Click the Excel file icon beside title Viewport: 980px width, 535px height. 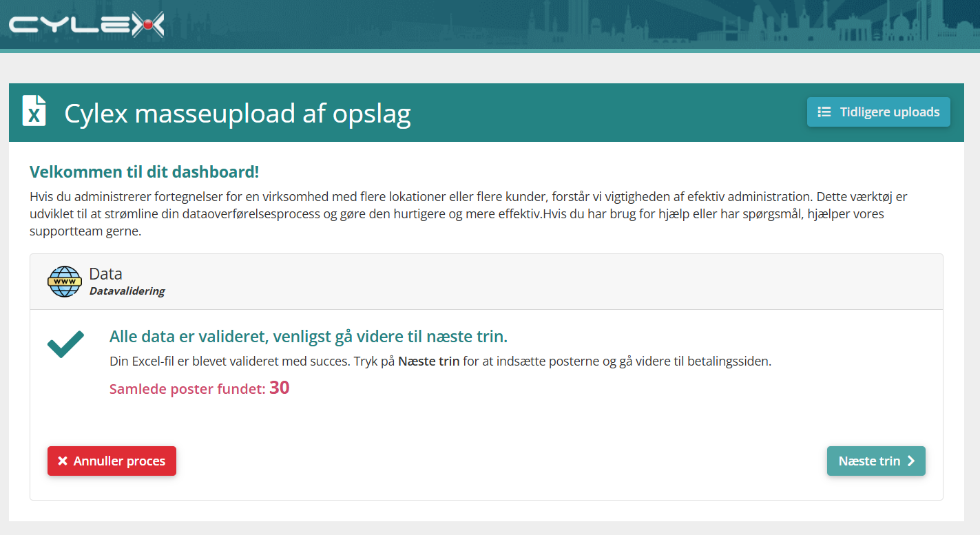click(34, 111)
